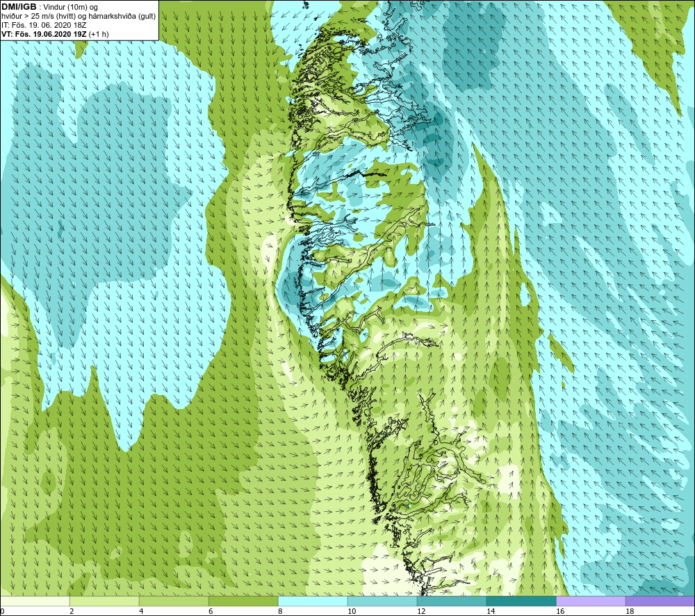Click the 0–2 m/s pale legend swatch
This screenshot has width=695, height=616.
[35, 601]
